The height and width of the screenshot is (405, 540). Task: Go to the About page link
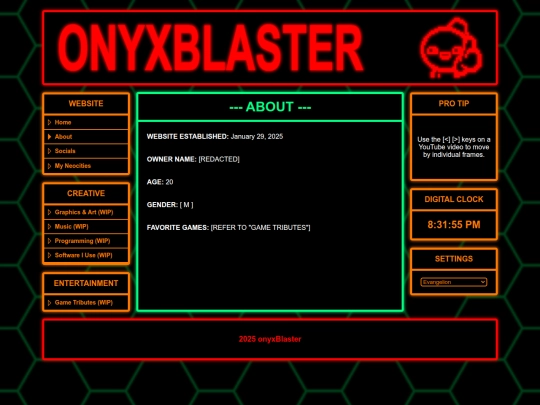[x=63, y=137]
